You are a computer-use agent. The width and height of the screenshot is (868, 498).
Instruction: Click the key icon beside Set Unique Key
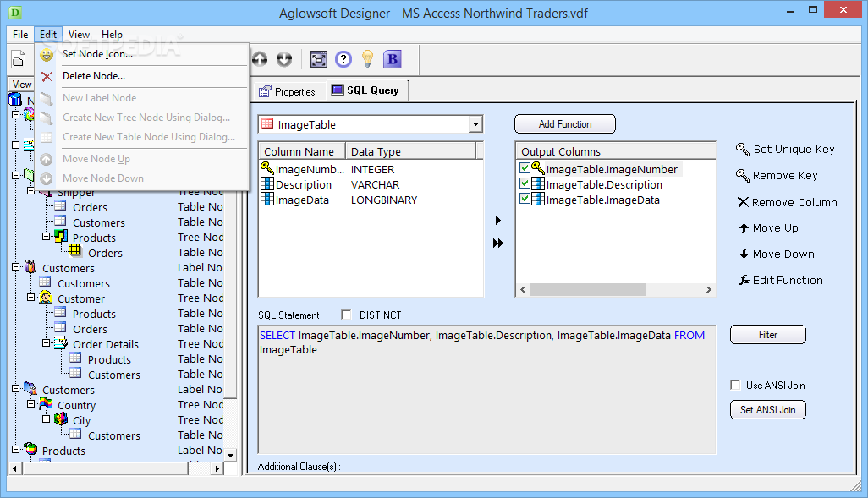[742, 149]
